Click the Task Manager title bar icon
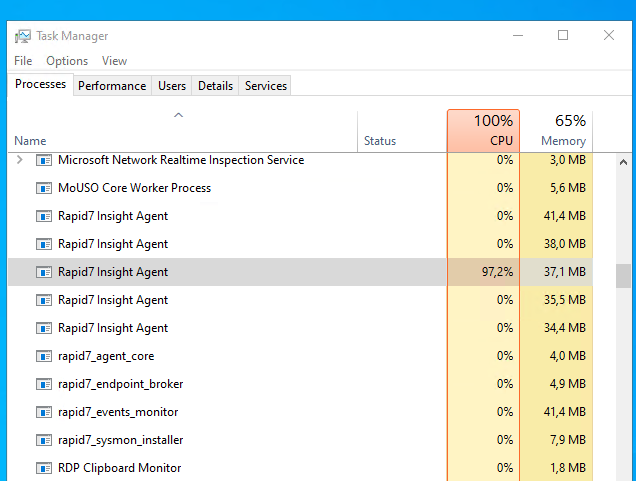The height and width of the screenshot is (481, 636). (23, 36)
